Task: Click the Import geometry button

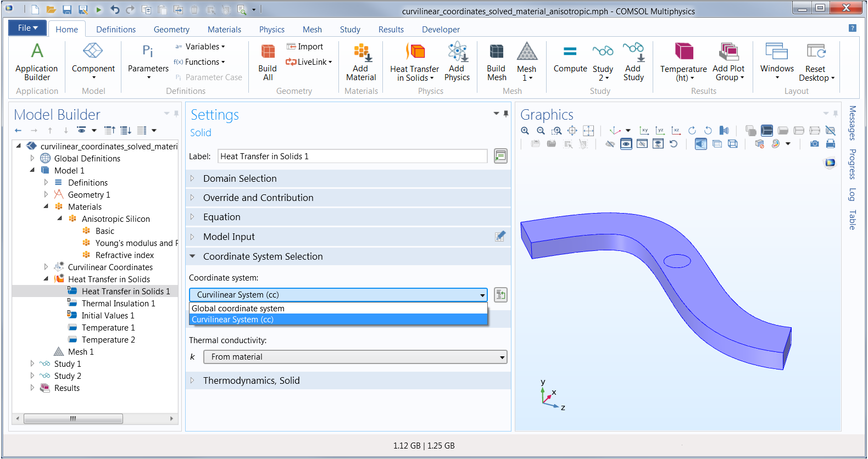Action: (x=305, y=47)
